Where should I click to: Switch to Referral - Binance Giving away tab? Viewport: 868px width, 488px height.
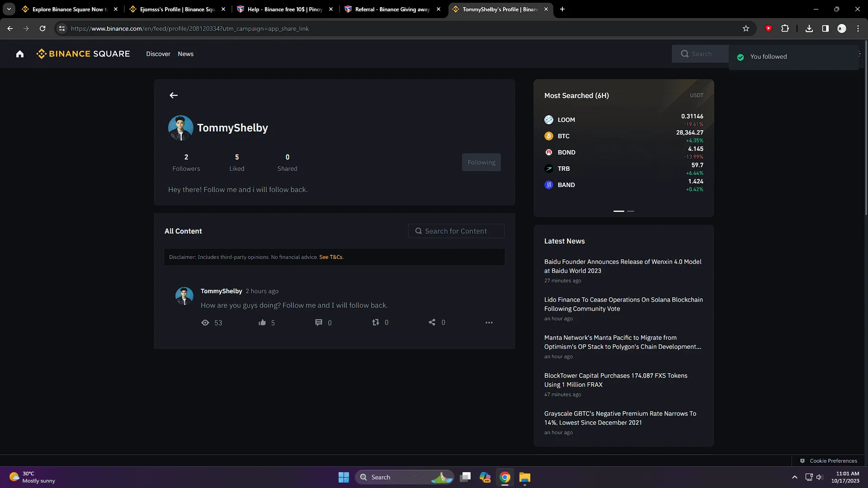[392, 9]
